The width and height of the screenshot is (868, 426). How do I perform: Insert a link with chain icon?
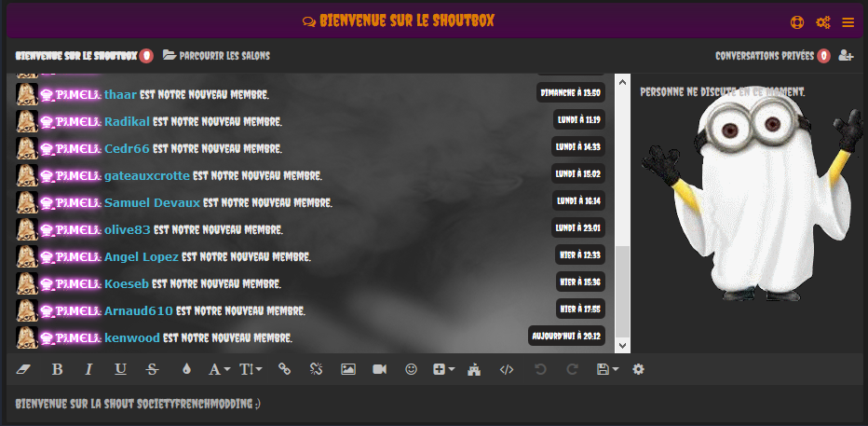click(284, 369)
